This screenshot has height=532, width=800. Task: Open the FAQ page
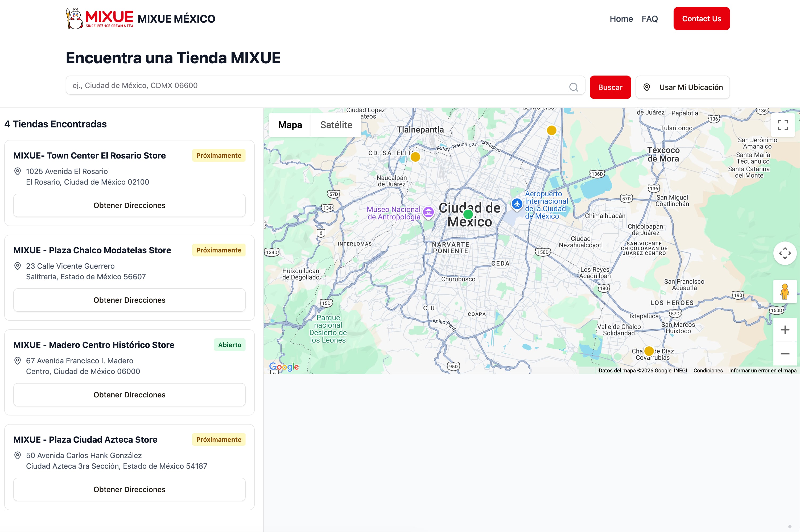click(x=650, y=19)
